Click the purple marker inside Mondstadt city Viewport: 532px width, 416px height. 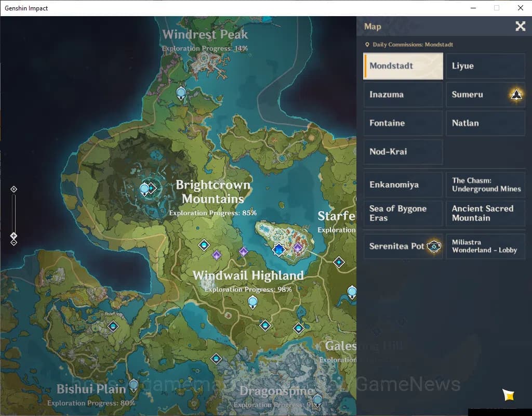click(x=298, y=247)
